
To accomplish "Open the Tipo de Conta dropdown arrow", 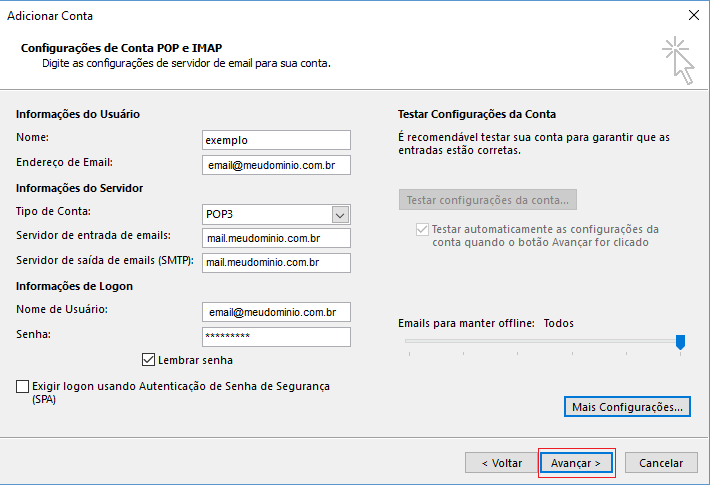I will 340,214.
